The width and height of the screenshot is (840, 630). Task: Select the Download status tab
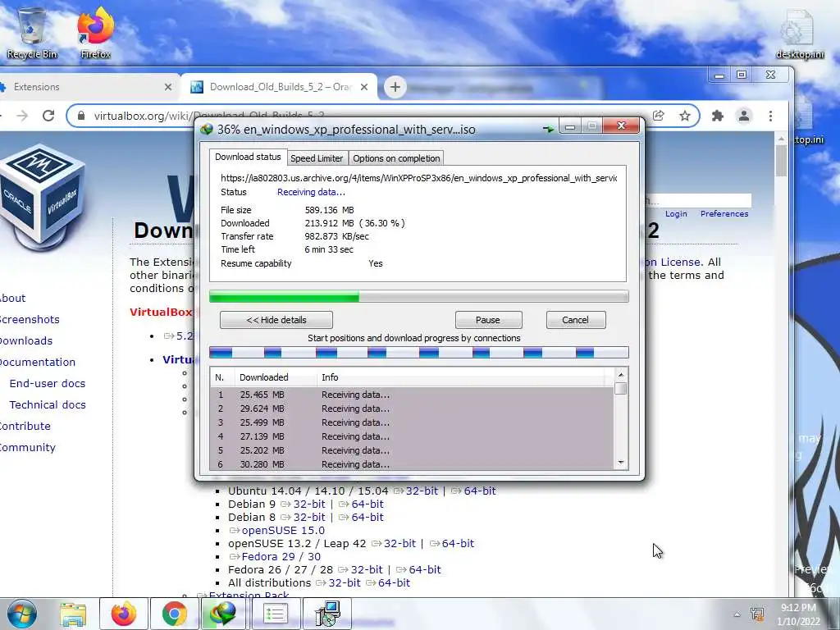pos(248,157)
